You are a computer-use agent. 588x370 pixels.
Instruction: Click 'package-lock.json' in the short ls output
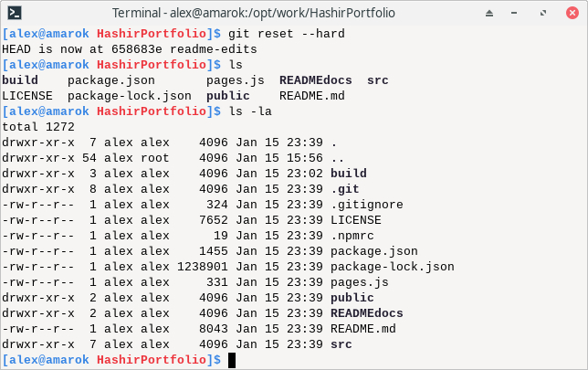pyautogui.click(x=130, y=96)
